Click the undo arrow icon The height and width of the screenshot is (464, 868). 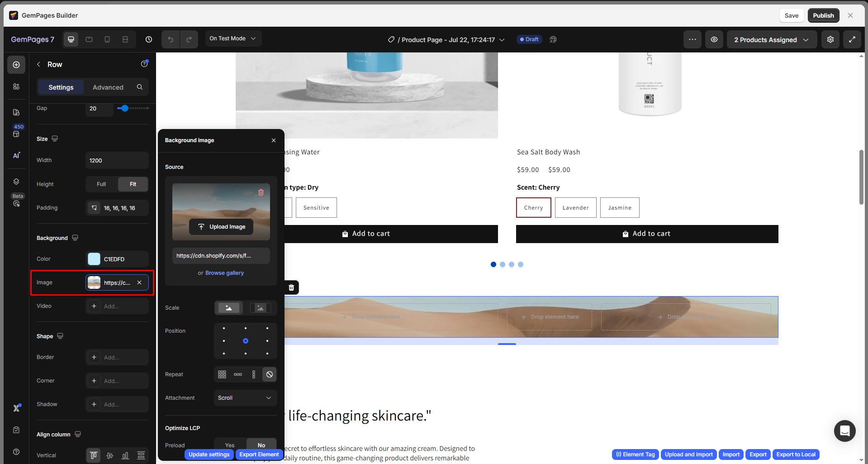tap(171, 39)
